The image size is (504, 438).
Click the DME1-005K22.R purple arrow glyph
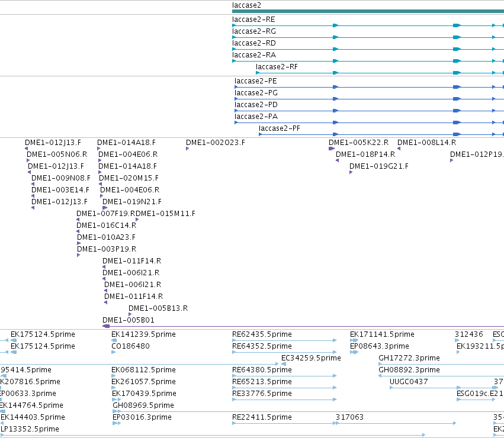(332, 149)
